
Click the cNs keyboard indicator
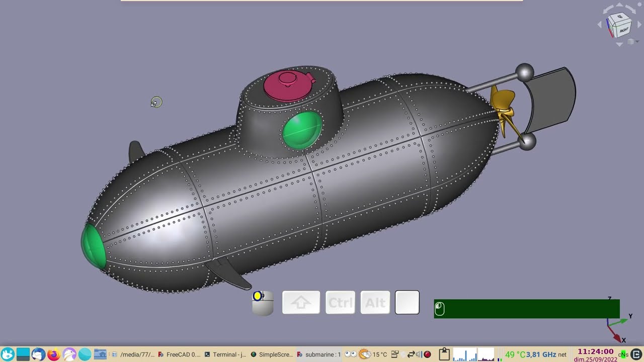coord(623,354)
